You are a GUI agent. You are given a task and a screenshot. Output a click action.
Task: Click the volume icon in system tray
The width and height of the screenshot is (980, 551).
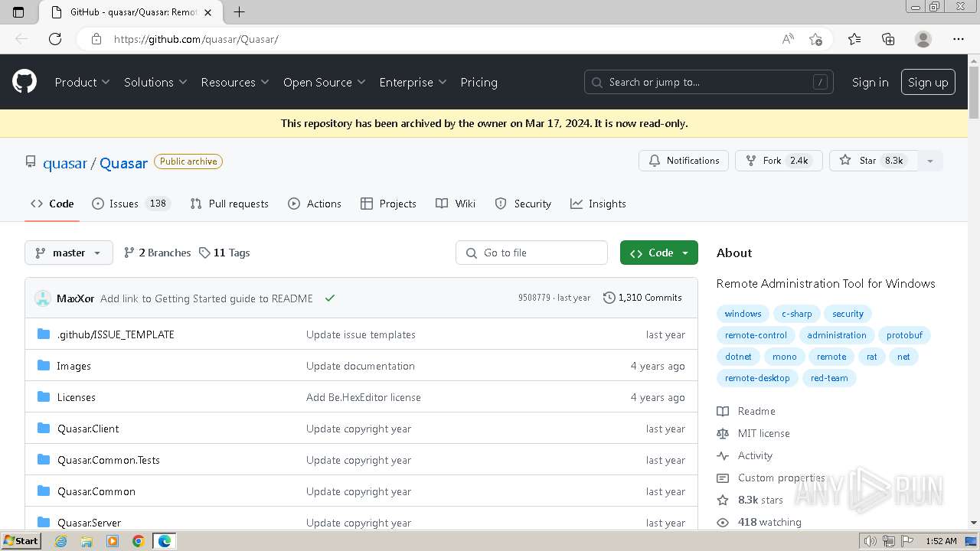[x=871, y=541]
